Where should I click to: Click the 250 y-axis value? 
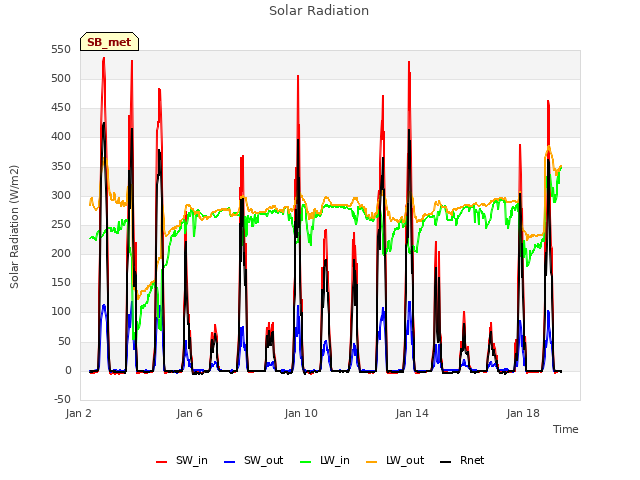(x=61, y=224)
